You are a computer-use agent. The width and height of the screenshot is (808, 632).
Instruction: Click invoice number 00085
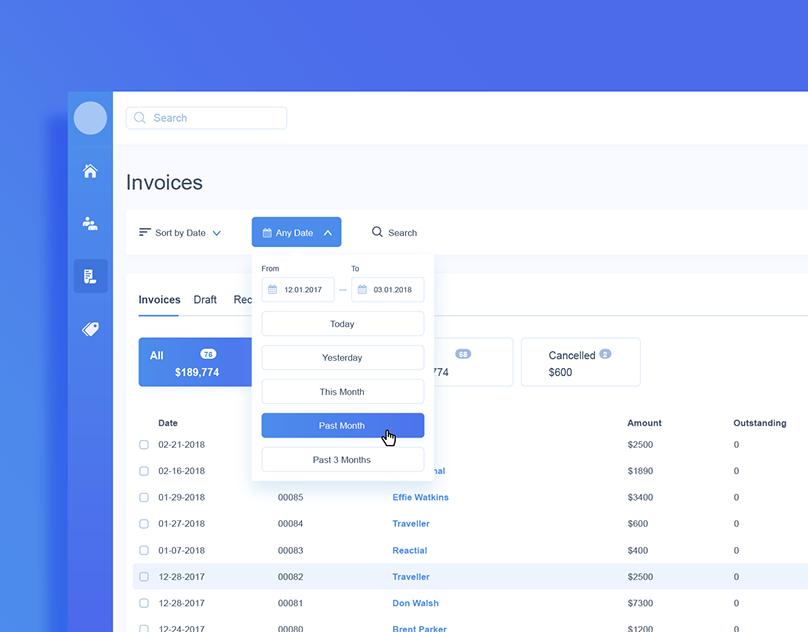[290, 497]
